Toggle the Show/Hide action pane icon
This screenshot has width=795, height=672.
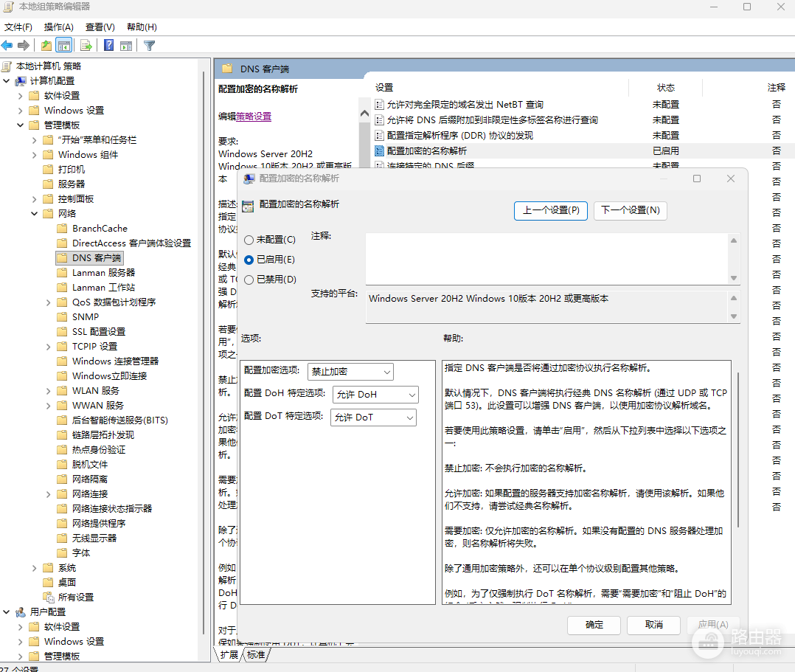(126, 46)
